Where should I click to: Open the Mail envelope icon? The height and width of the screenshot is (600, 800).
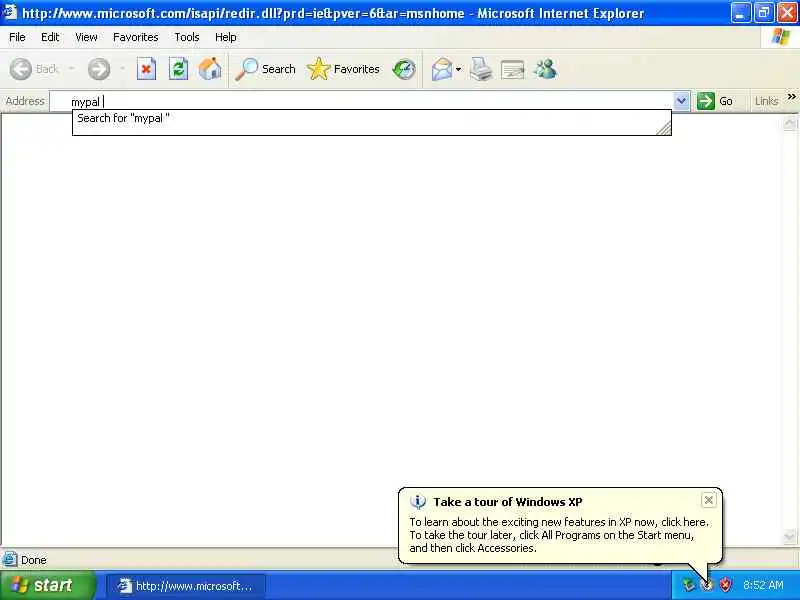click(x=442, y=69)
